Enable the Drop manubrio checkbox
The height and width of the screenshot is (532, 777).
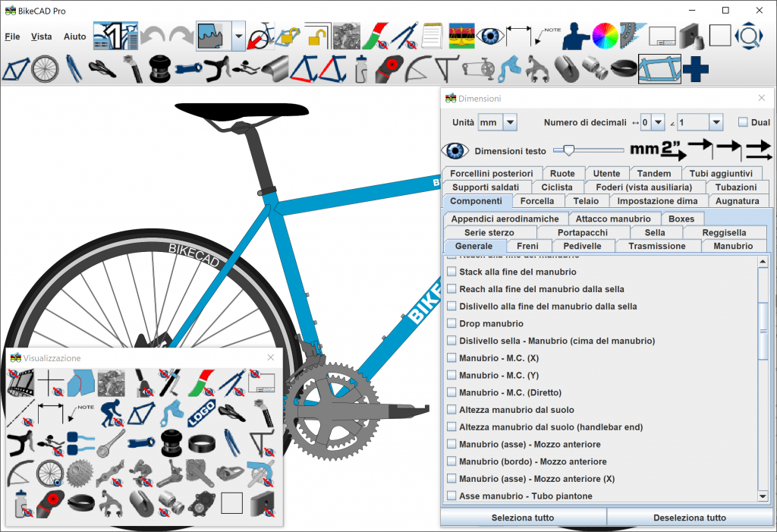(x=451, y=324)
